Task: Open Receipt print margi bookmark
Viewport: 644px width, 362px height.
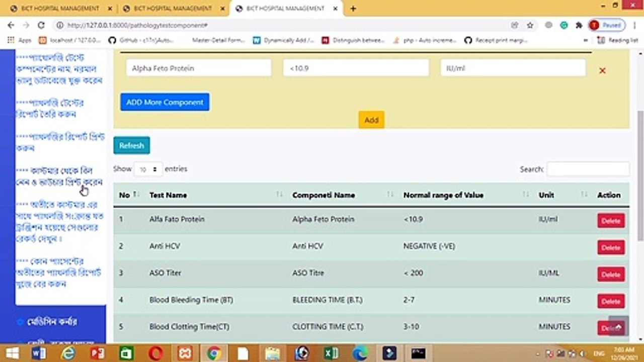Action: point(496,40)
